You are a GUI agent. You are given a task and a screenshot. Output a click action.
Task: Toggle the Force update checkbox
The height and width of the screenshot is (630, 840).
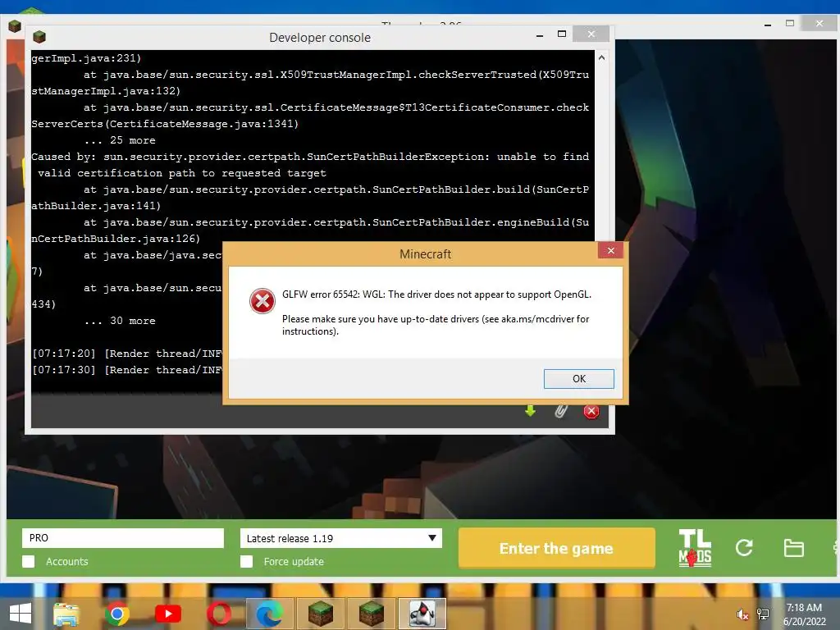[246, 561]
